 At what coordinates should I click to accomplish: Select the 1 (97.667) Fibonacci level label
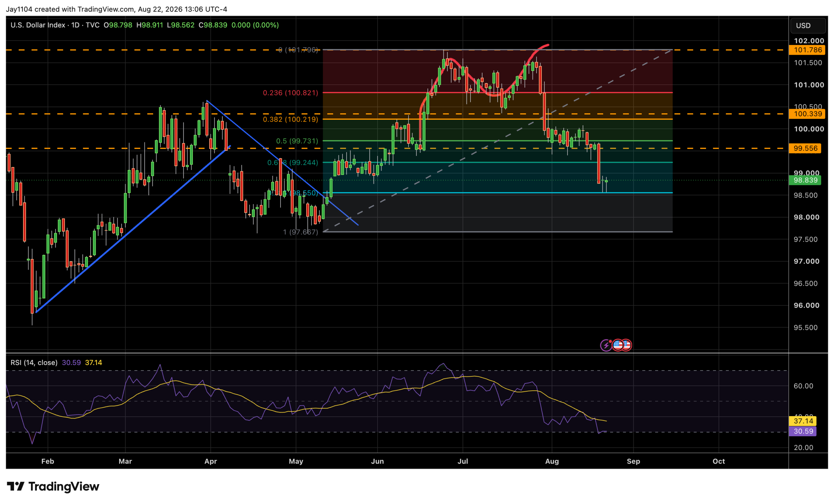301,232
